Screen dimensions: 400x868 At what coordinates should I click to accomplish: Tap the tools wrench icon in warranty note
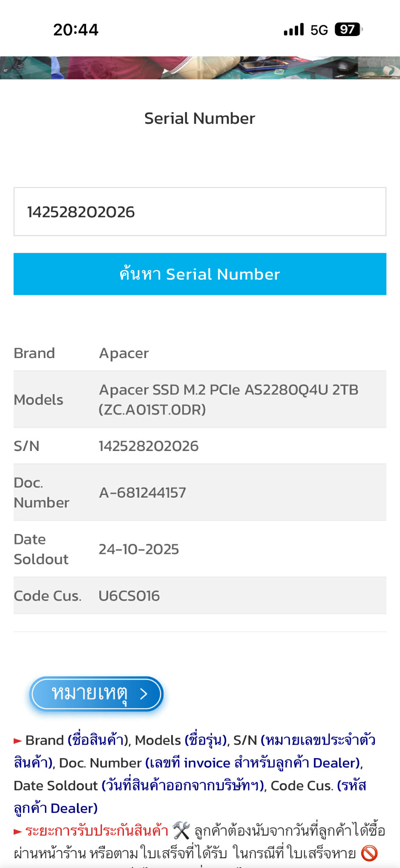click(181, 830)
